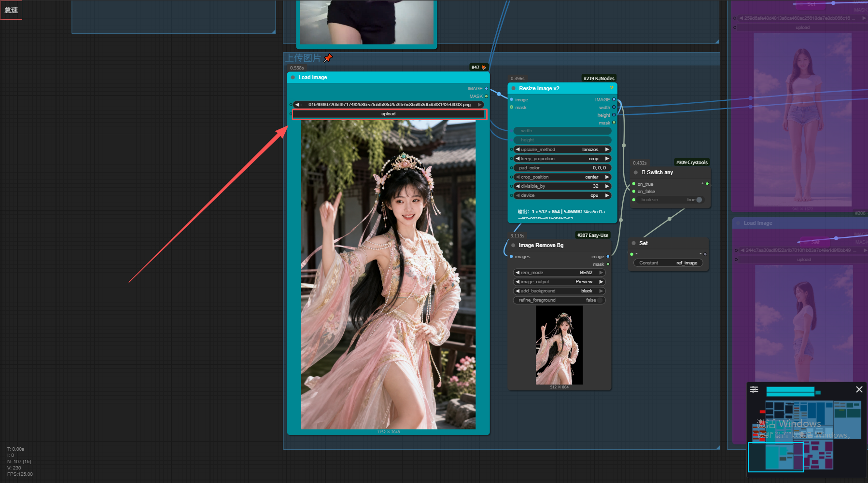Open minimap settings sliders icon
This screenshot has height=483, width=868.
[754, 389]
